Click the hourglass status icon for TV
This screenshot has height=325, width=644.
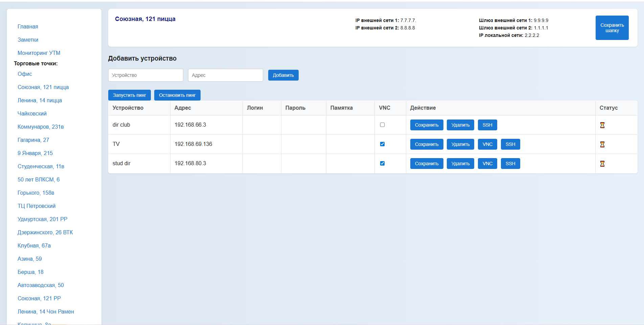point(602,144)
